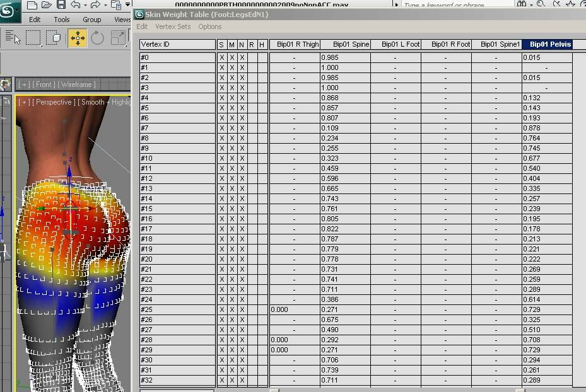Viewport: 586px width, 392px height.
Task: Open the Redo history dropdown arrow
Action: pos(106,5)
